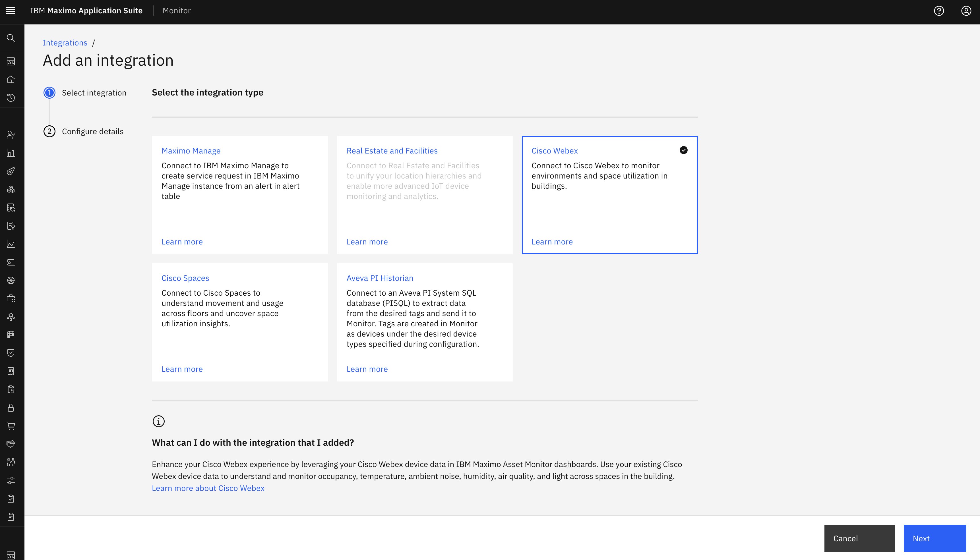Go to Configure details step

84,132
